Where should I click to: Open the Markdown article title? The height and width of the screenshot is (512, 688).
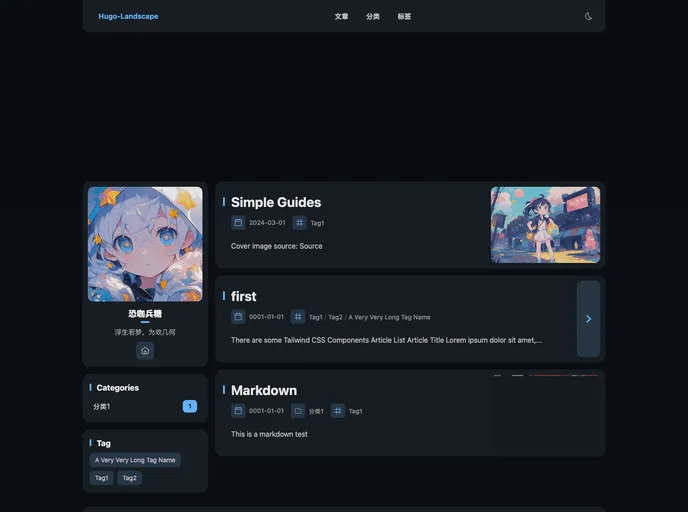[x=264, y=390]
